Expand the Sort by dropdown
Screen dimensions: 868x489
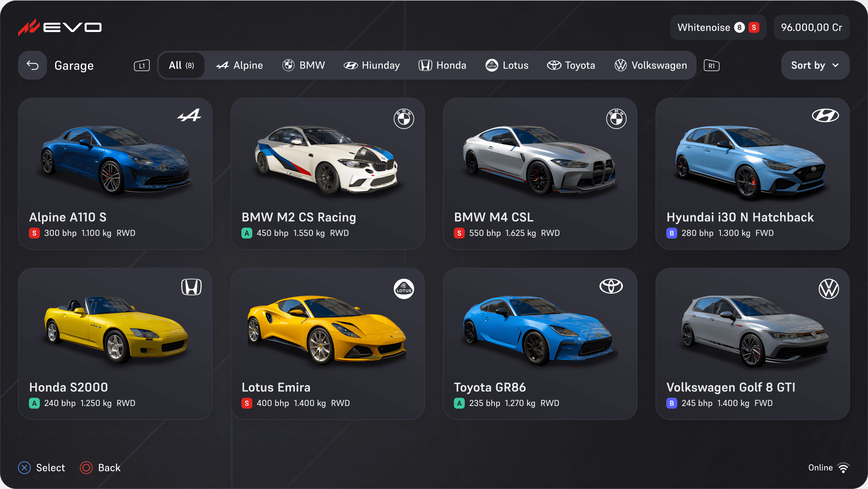tap(815, 65)
